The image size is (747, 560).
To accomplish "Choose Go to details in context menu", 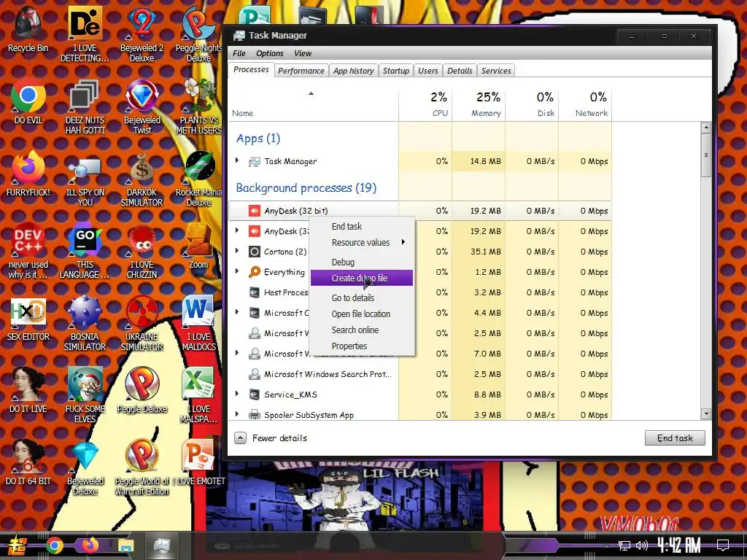I will pyautogui.click(x=362, y=297).
